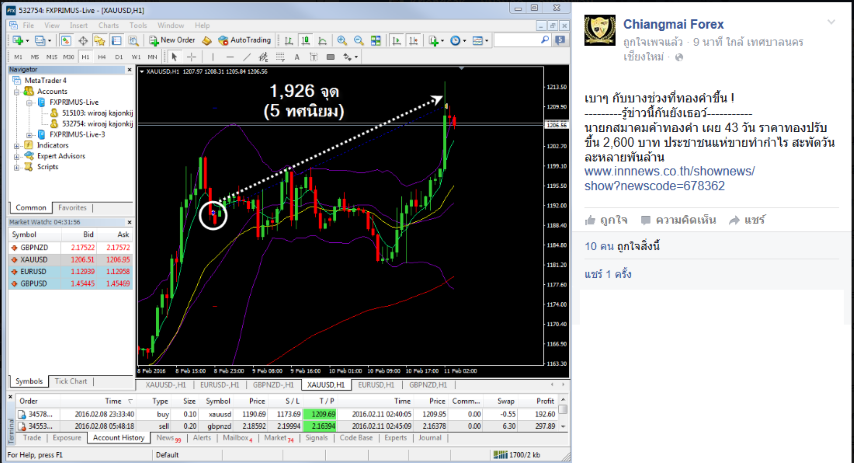This screenshot has width=854, height=463.
Task: Tile chart windows icon
Action: 376,40
